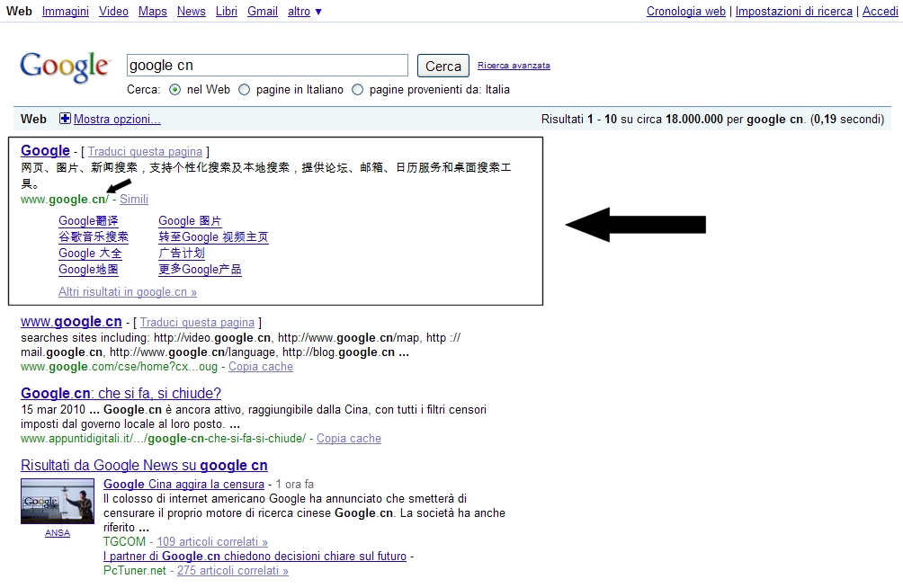
Task: Select the 'pagine in Italiano' radio button
Action: point(244,90)
